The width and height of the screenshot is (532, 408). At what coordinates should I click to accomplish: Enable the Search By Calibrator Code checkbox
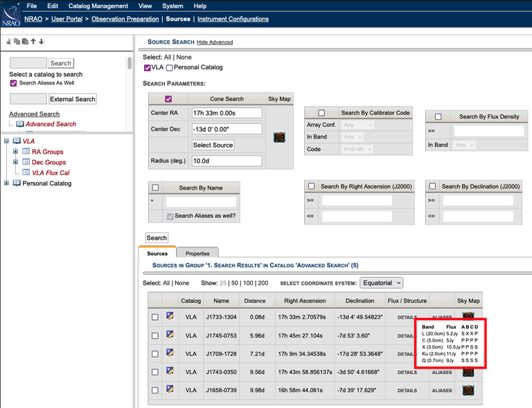(321, 113)
